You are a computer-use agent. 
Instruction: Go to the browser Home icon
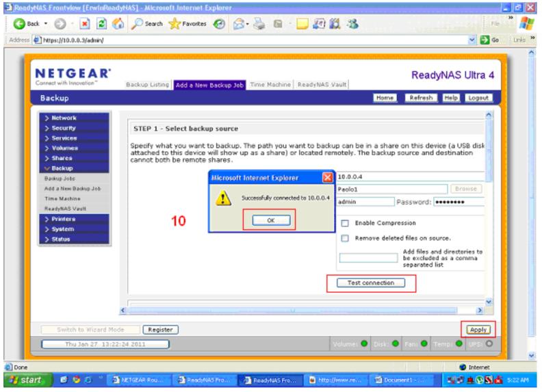click(x=118, y=23)
